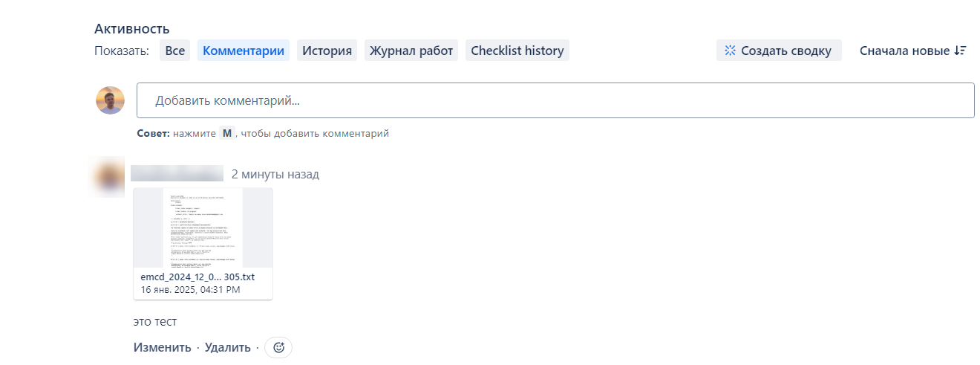Click the Создать сводку button
Image resolution: width=980 pixels, height=365 pixels.
[x=779, y=51]
